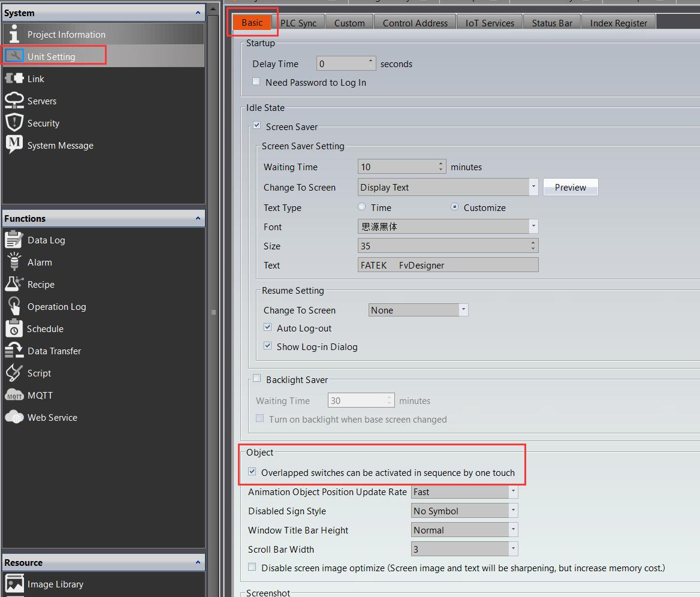Collapse the System panel section
The width and height of the screenshot is (700, 597).
coord(198,13)
